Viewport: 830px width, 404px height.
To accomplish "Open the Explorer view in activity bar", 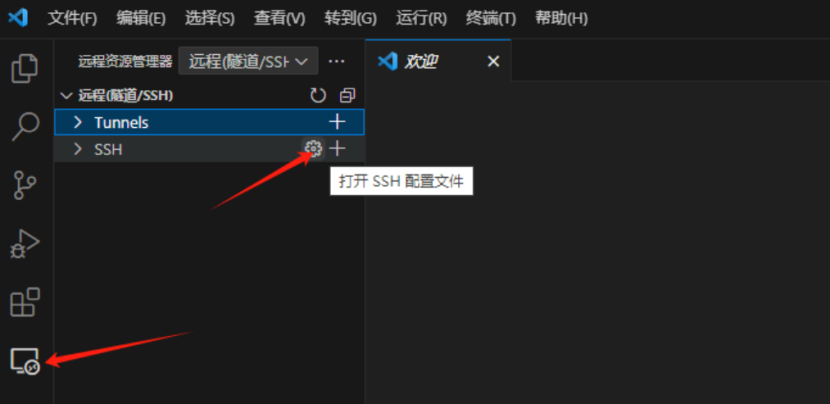I will tap(25, 68).
